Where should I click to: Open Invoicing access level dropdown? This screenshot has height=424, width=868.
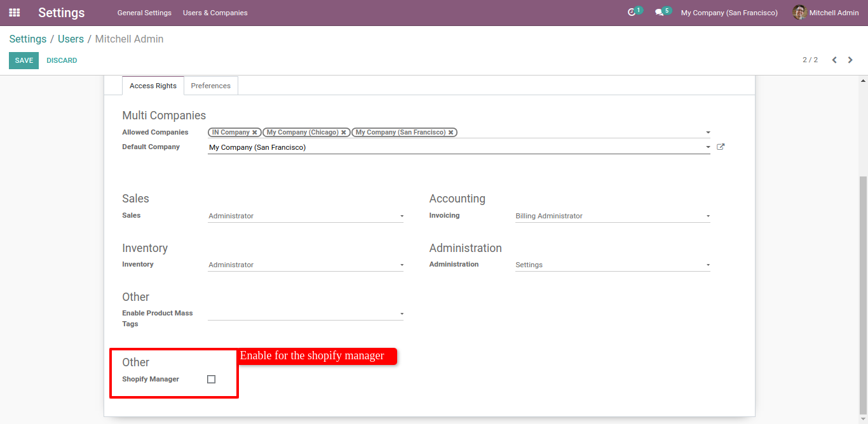(613, 216)
